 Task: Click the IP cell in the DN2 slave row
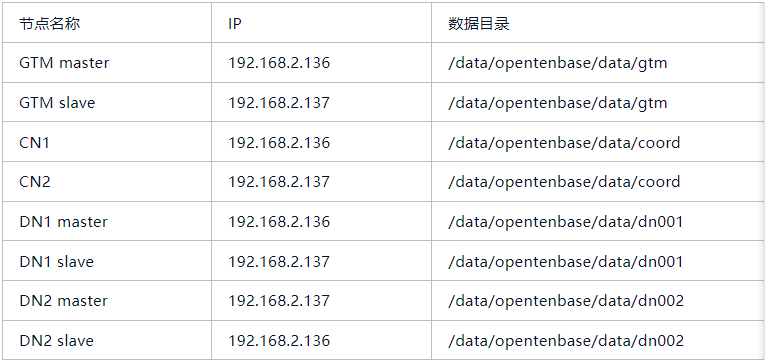click(x=321, y=340)
